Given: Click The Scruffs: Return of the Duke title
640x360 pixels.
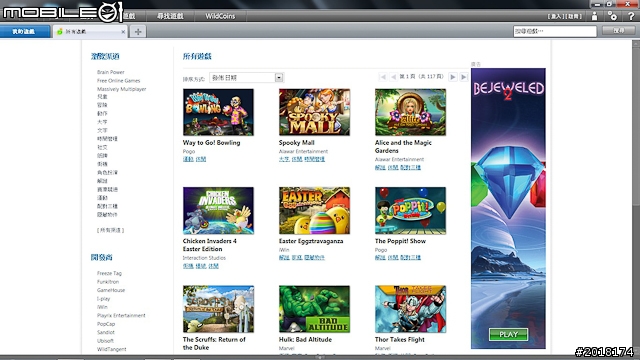Looking at the screenshot, I should (x=214, y=343).
